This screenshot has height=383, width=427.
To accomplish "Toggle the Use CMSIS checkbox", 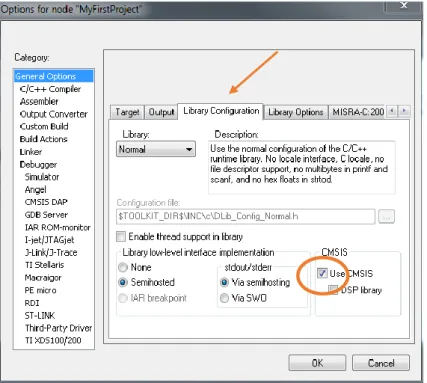I will [322, 273].
